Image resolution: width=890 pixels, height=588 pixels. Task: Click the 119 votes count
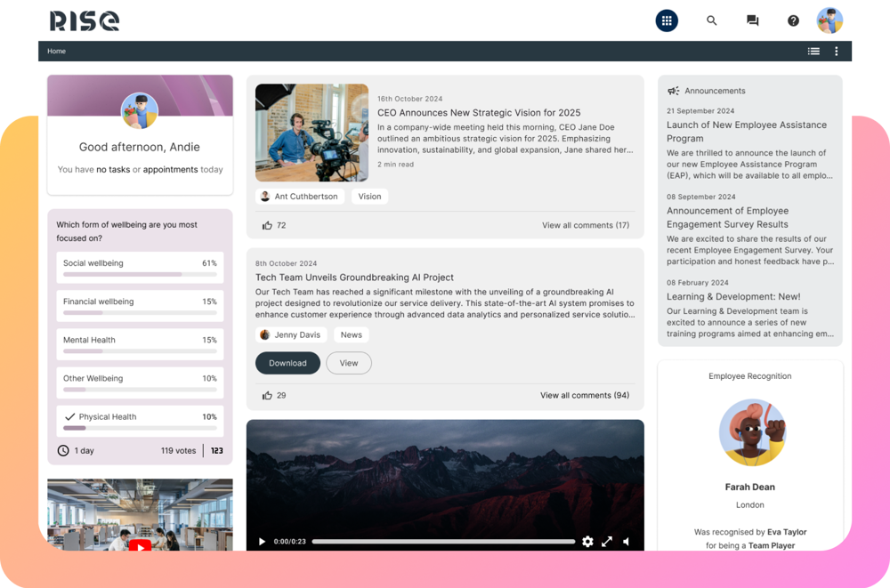point(178,451)
